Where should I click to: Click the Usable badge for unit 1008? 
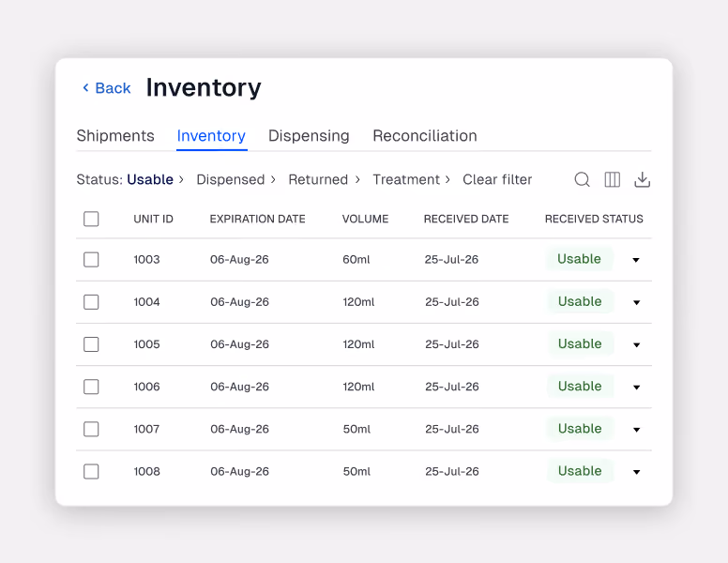(580, 470)
